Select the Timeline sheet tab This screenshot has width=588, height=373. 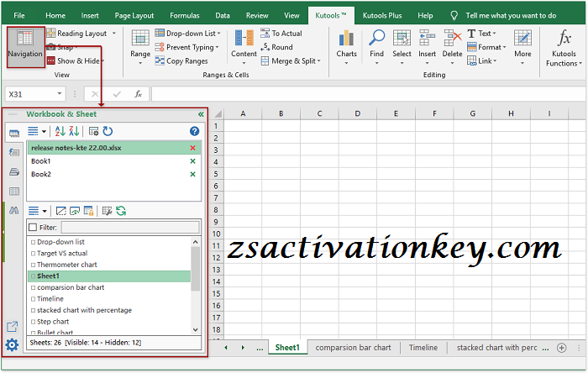point(423,348)
